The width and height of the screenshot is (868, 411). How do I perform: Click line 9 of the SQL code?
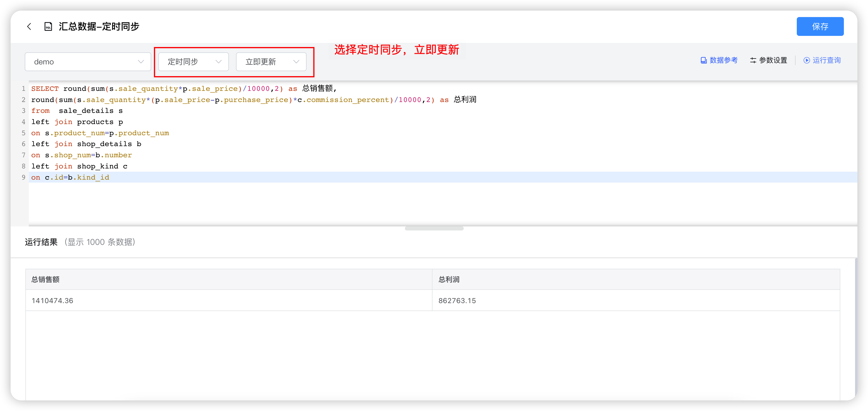tap(70, 177)
